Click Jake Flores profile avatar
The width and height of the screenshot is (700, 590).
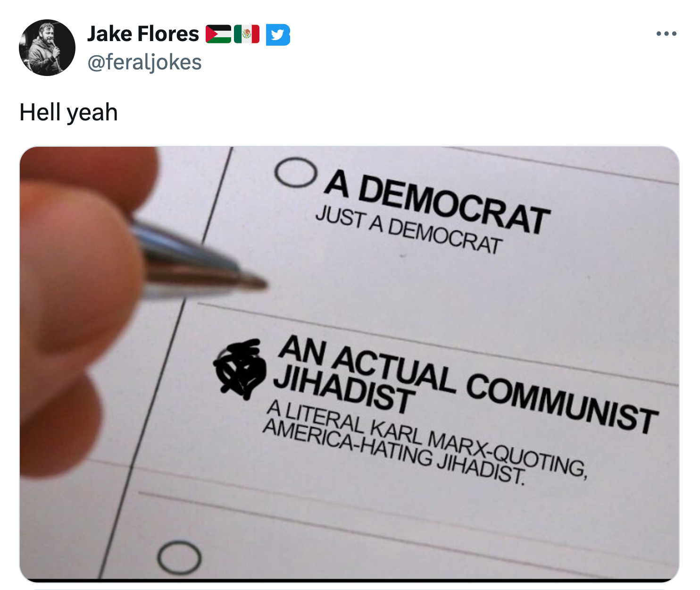[47, 48]
